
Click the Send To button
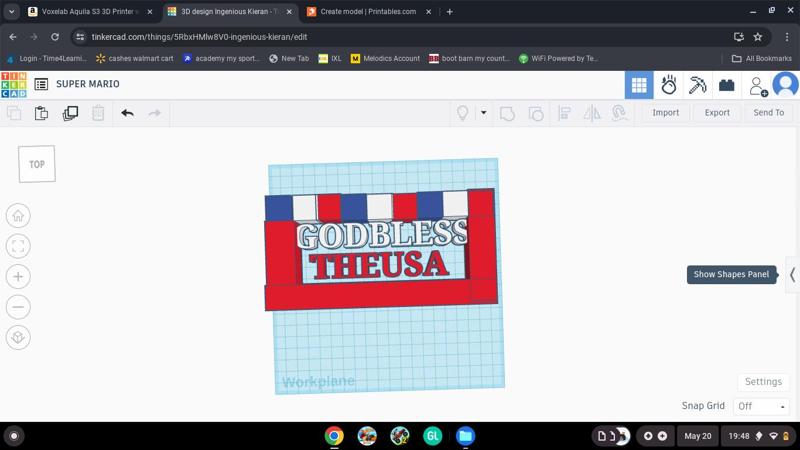pos(768,113)
